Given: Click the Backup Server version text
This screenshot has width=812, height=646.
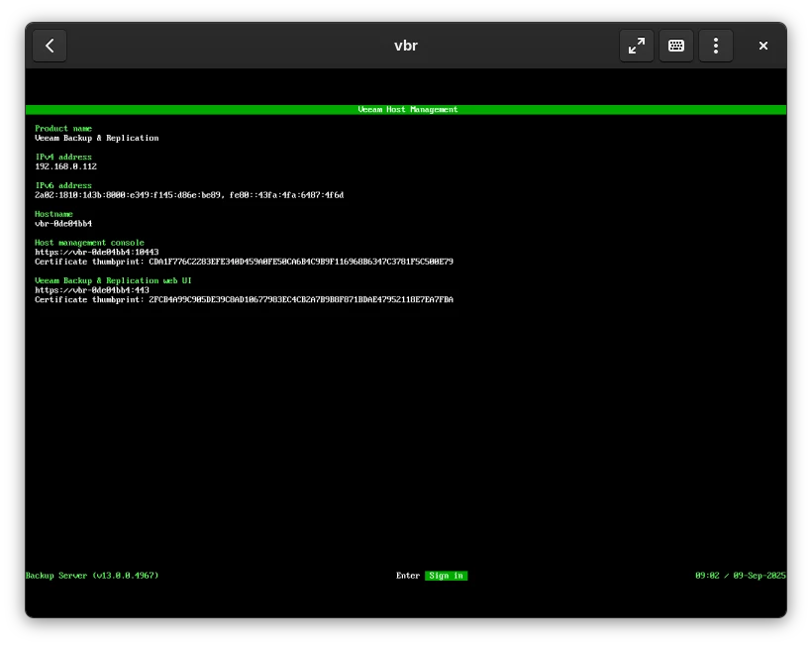Looking at the screenshot, I should tap(92, 576).
